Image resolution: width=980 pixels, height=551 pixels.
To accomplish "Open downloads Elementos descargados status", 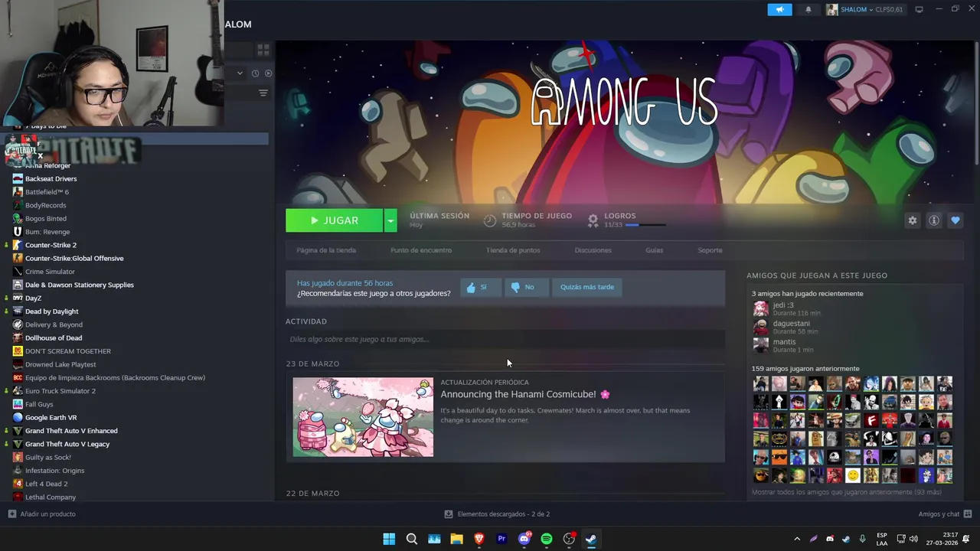I will (498, 514).
